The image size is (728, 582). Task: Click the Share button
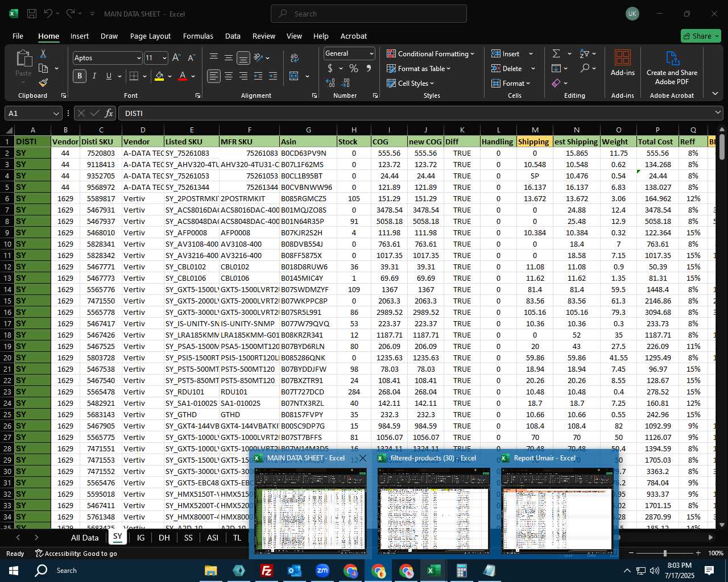pyautogui.click(x=701, y=36)
